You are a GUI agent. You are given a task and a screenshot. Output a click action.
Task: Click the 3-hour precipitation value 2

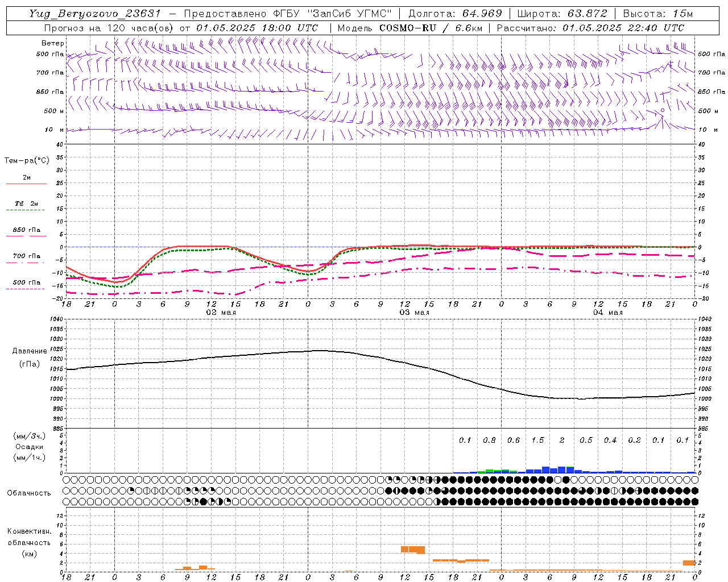562,440
